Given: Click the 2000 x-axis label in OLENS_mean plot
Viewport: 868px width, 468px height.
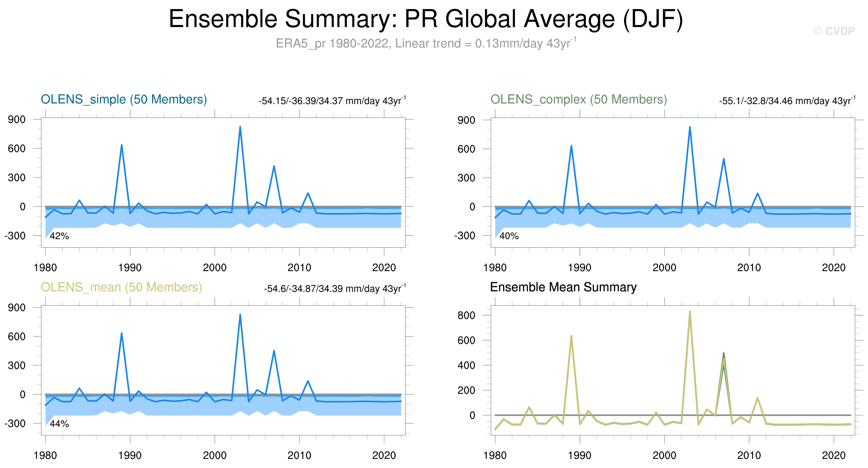Looking at the screenshot, I should point(215,455).
